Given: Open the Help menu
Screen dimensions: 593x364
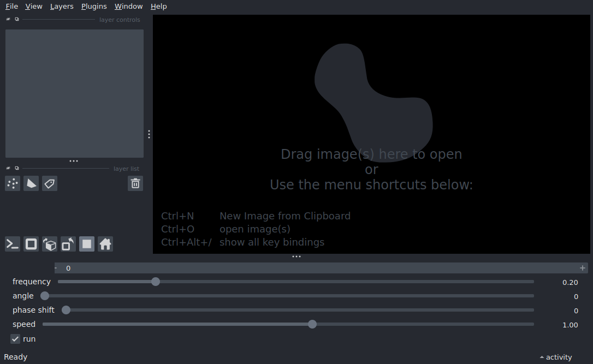Looking at the screenshot, I should (158, 7).
